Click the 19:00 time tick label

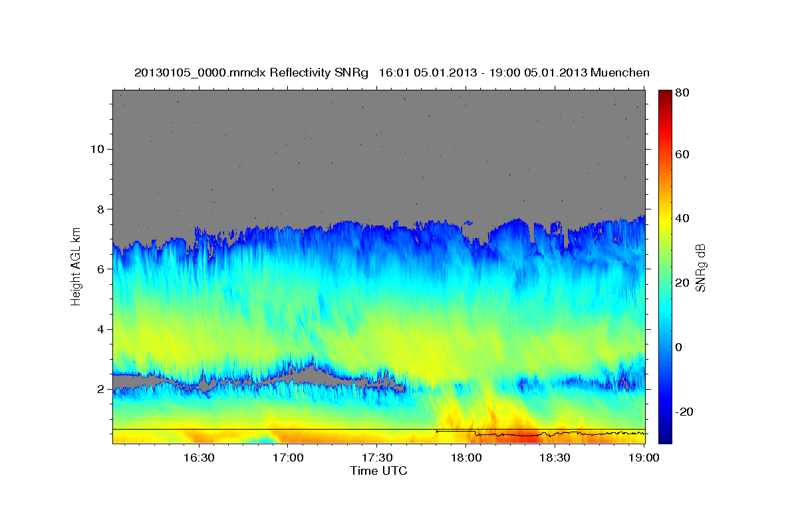point(644,458)
